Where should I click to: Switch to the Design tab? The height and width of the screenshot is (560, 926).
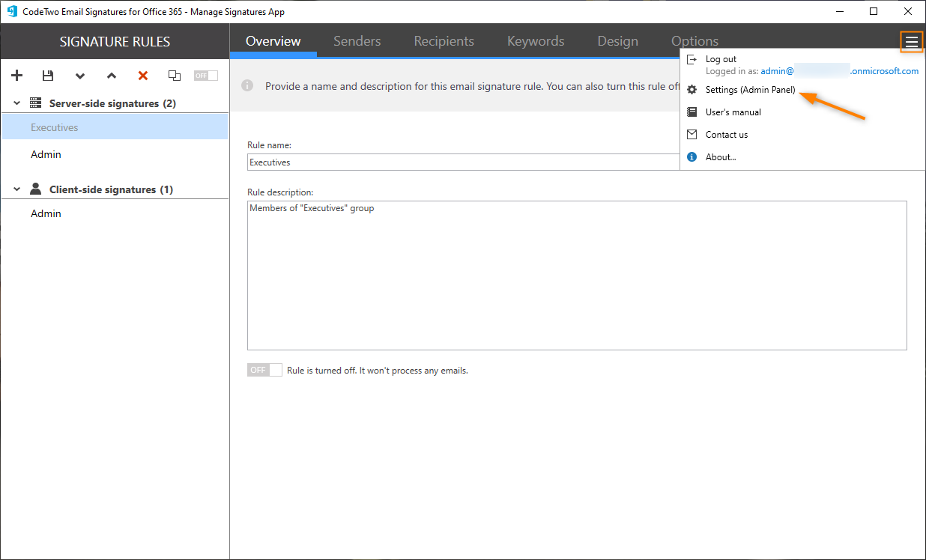click(x=617, y=41)
